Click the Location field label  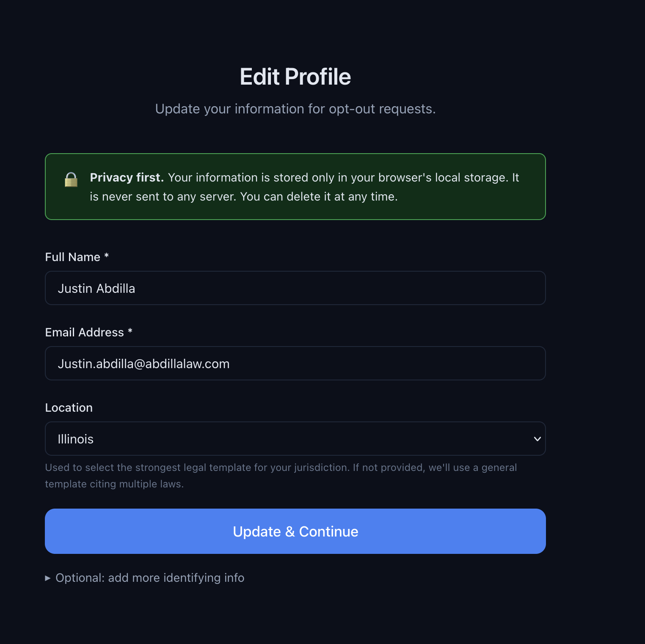[69, 407]
